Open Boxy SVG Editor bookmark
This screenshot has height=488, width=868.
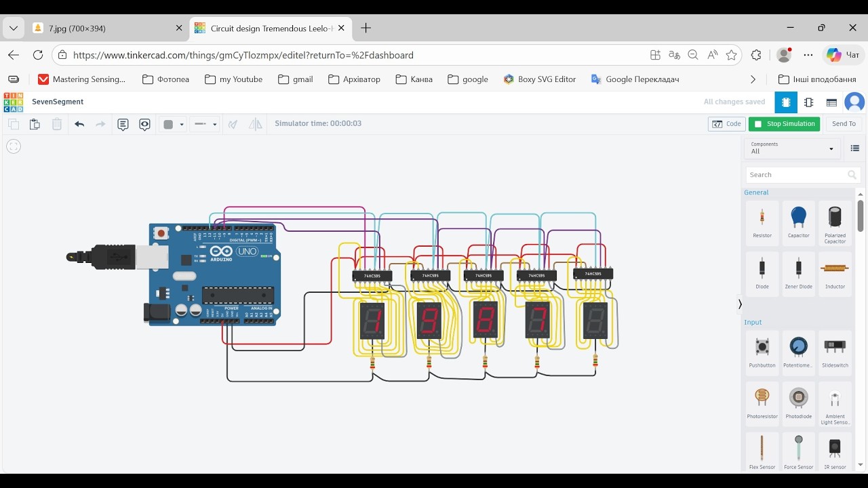coord(540,79)
